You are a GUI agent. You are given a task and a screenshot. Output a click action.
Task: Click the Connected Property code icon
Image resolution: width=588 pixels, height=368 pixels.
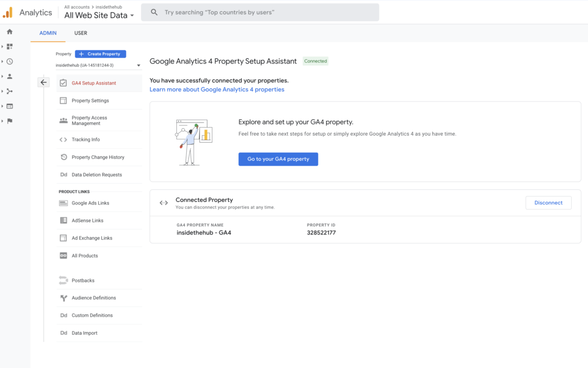point(164,203)
